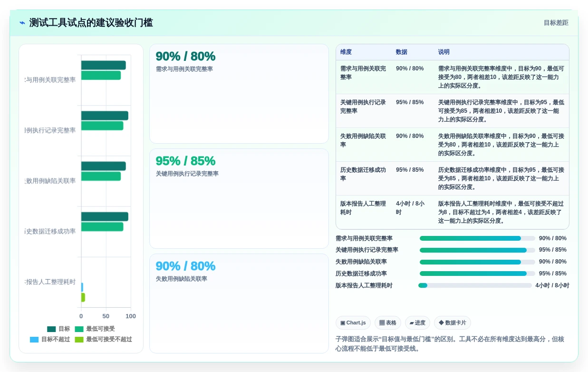Click the light blue 目标不超过 legend swatch
Viewport: 588px width, 372px height.
pyautogui.click(x=34, y=339)
